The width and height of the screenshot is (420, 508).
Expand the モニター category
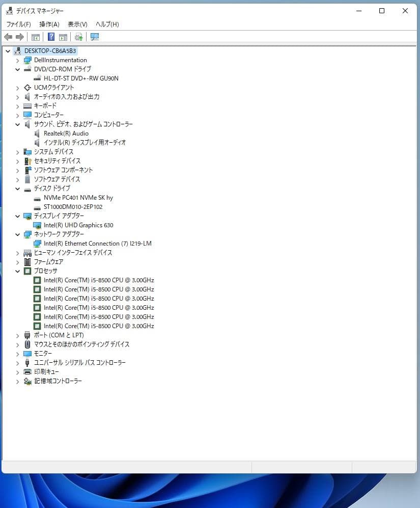pyautogui.click(x=18, y=353)
